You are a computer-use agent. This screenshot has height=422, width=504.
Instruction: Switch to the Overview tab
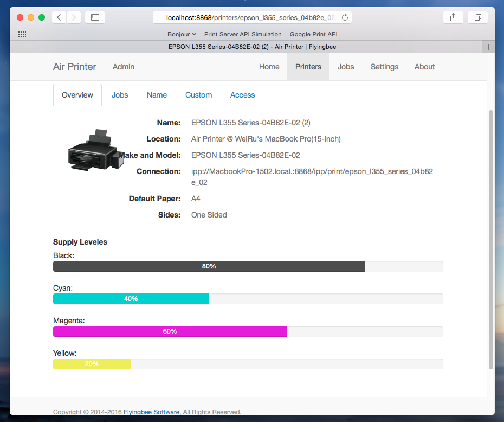[x=77, y=95]
